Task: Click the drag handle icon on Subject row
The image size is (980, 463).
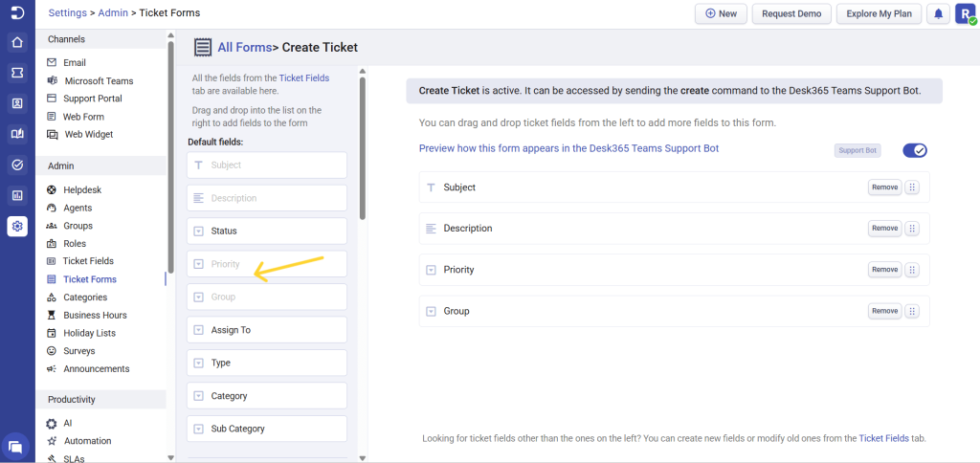Action: coord(912,187)
